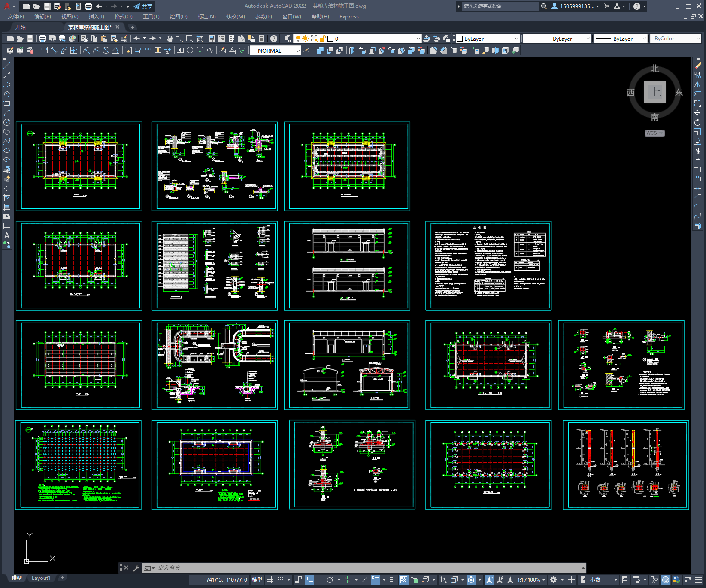Open workspace switching gear icon

coord(554,580)
